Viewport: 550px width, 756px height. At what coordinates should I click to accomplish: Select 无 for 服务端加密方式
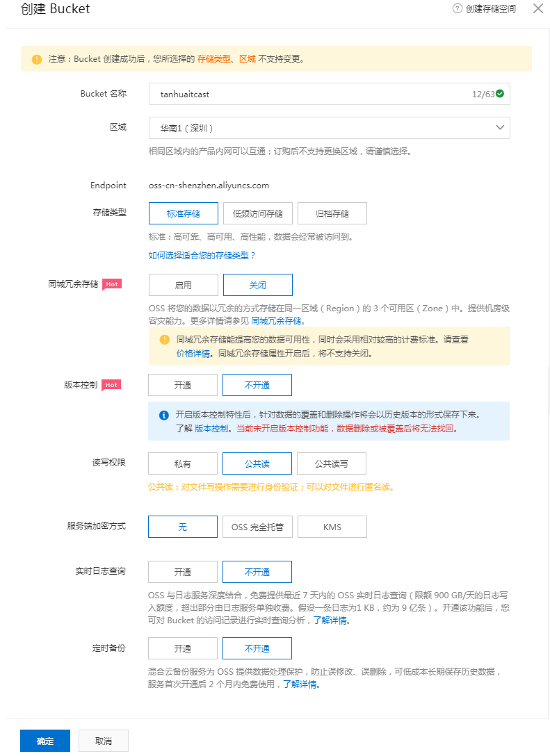coord(183,527)
